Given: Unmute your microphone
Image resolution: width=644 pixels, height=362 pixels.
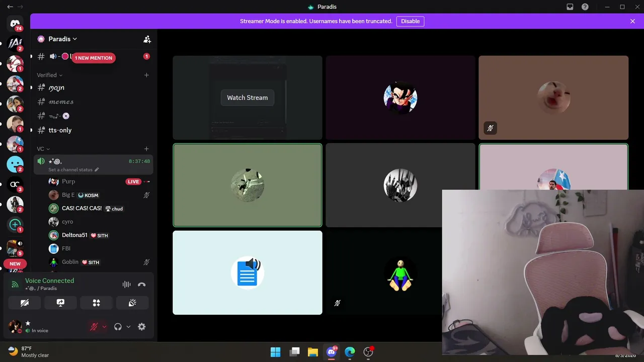Looking at the screenshot, I should click(x=94, y=327).
